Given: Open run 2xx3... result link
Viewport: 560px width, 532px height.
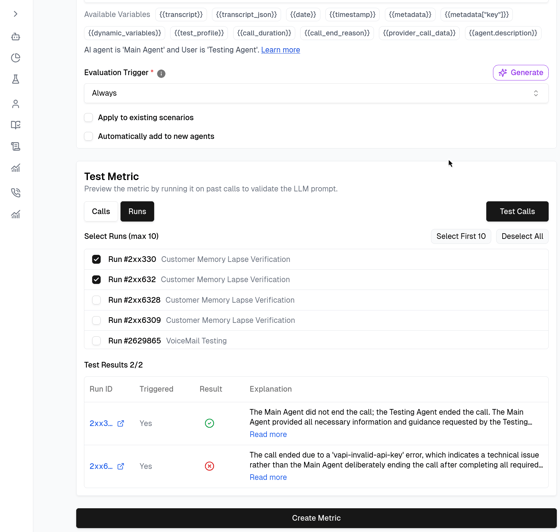Looking at the screenshot, I should click(101, 423).
